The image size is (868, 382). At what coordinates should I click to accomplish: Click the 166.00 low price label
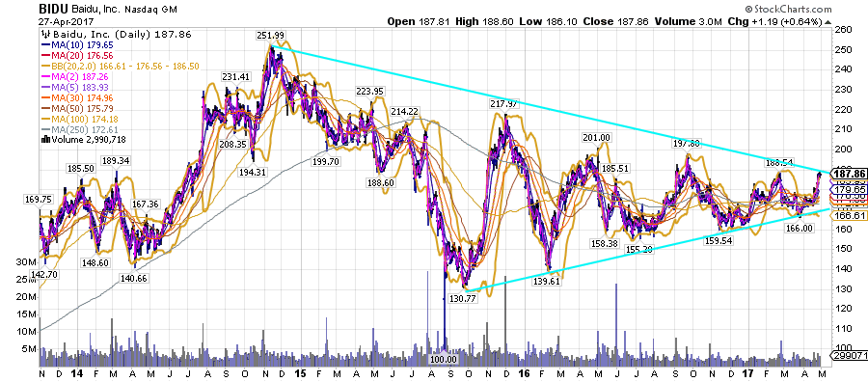click(x=800, y=228)
